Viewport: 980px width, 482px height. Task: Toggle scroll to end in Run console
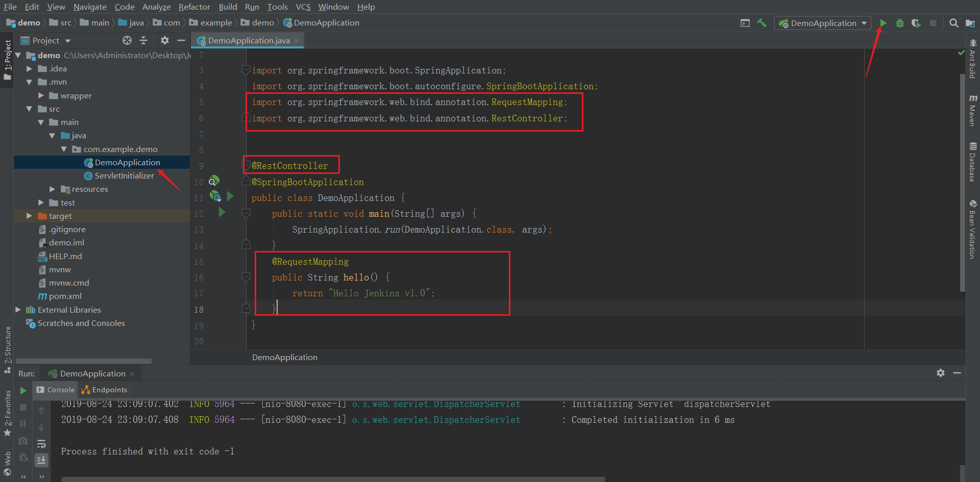[x=41, y=460]
